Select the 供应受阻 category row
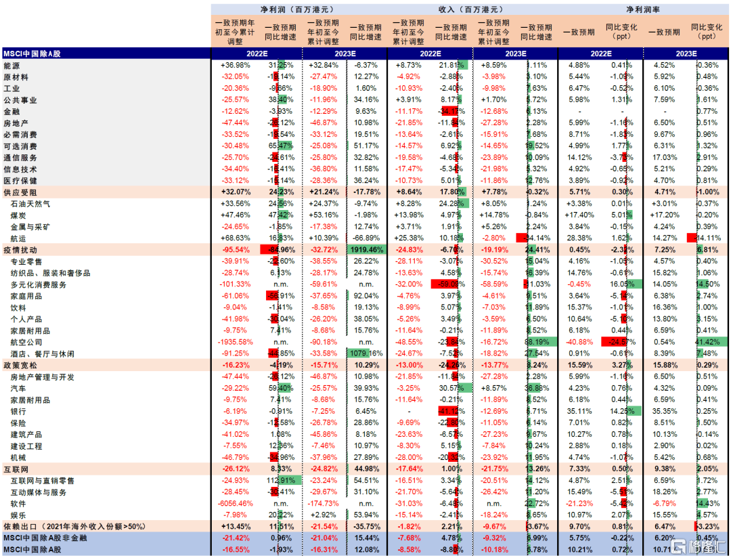Screen dimensions: 731x560 pyautogui.click(x=20, y=192)
